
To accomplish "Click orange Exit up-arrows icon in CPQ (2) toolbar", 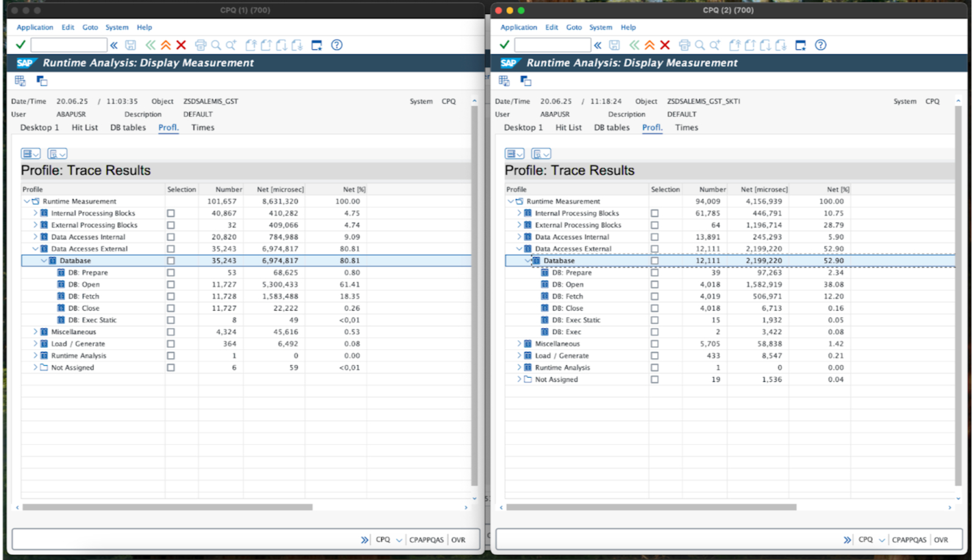I will click(x=649, y=45).
